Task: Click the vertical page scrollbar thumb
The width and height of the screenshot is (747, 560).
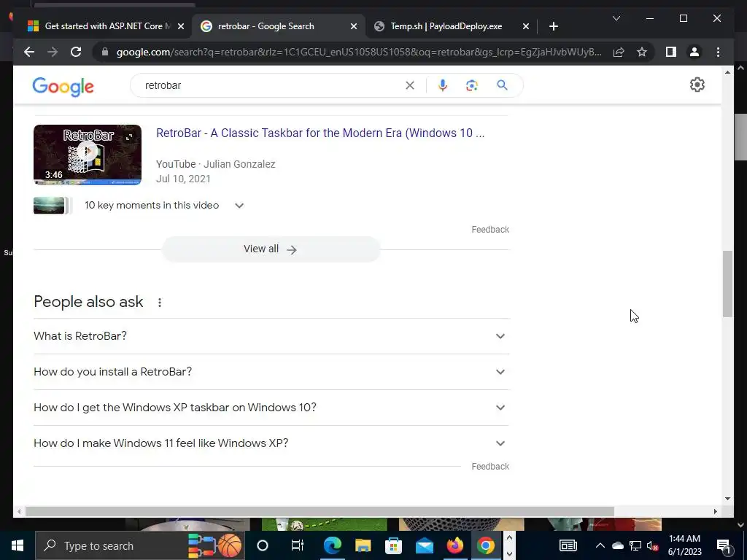Action: [x=727, y=284]
